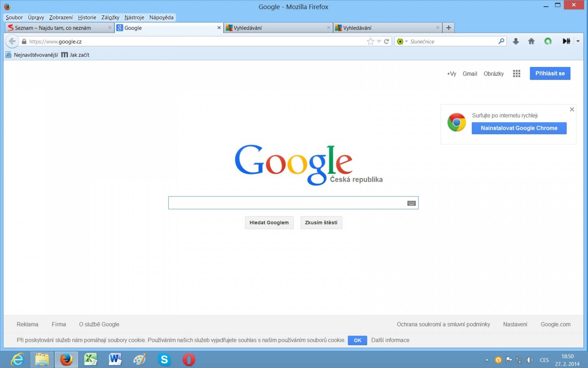
Task: Open Word from the taskbar
Action: (x=115, y=360)
